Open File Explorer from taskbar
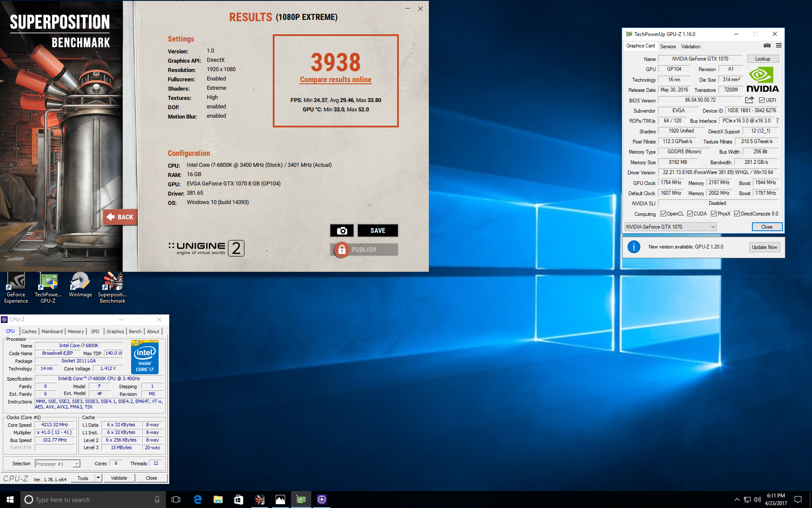This screenshot has width=812, height=508. tap(218, 500)
